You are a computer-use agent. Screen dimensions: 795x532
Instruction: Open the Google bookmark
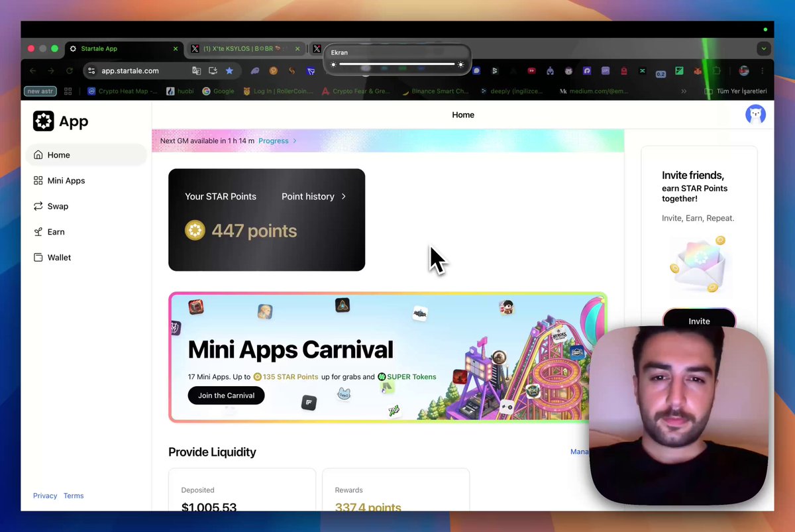(218, 91)
